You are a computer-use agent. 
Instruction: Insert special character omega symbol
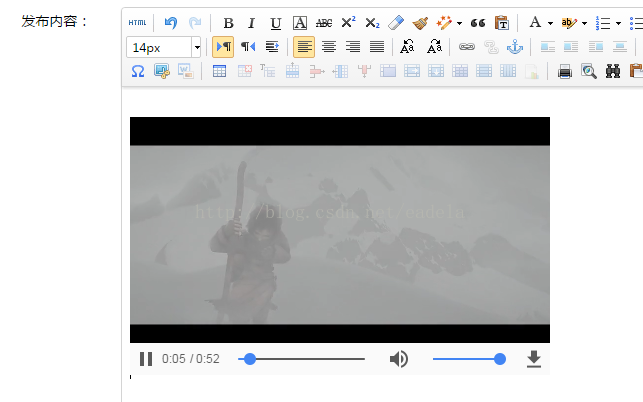[x=137, y=71]
